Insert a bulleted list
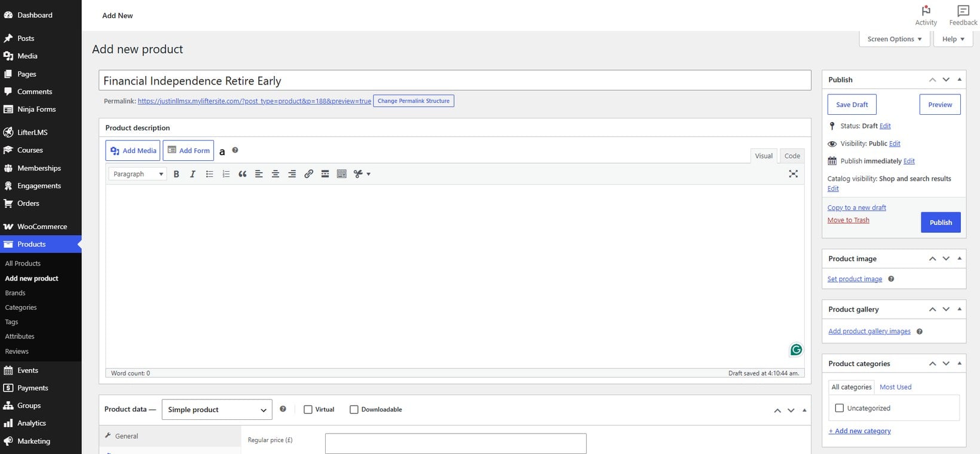Image resolution: width=980 pixels, height=454 pixels. click(209, 174)
